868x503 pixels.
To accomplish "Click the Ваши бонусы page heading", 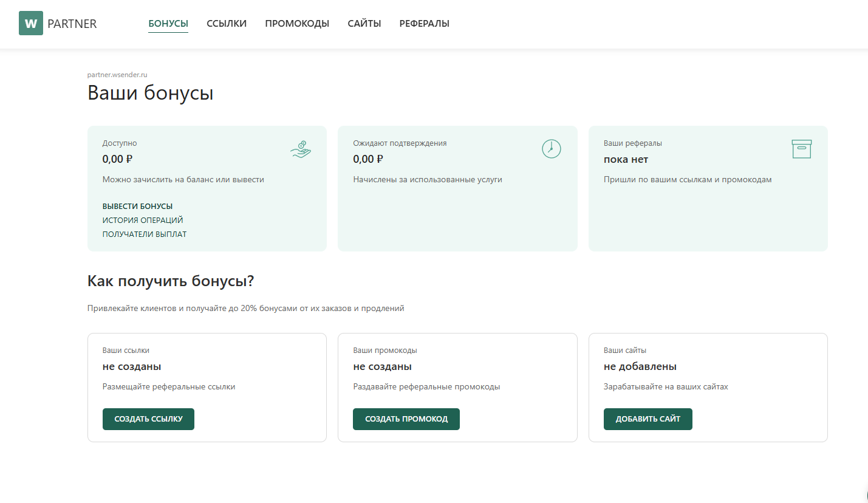I will pyautogui.click(x=151, y=94).
